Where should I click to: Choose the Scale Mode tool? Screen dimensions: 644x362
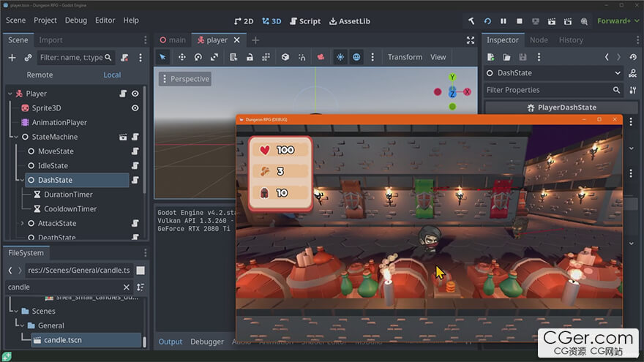tap(214, 57)
